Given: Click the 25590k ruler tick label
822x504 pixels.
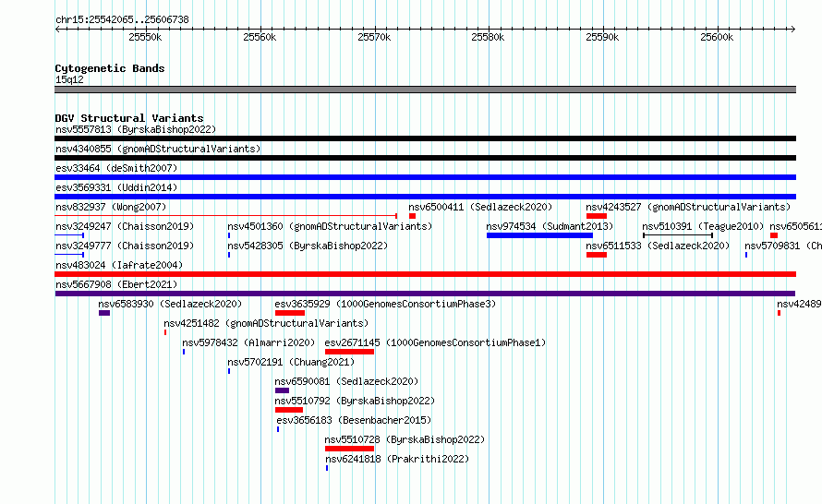Looking at the screenshot, I should click(602, 37).
